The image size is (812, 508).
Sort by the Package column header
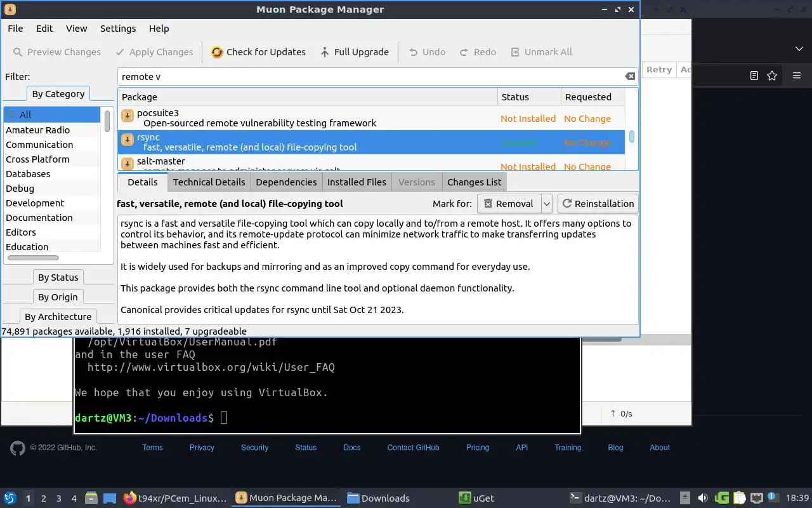point(308,97)
